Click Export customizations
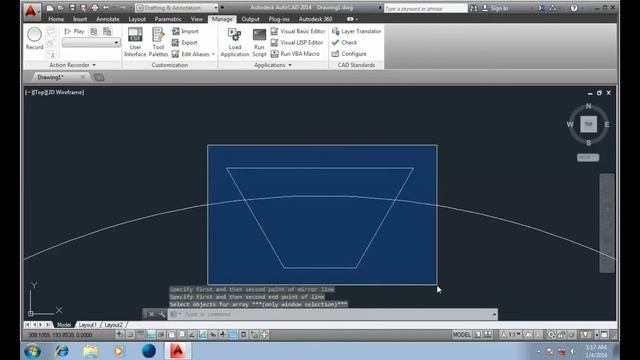This screenshot has height=360, width=640. coord(185,42)
